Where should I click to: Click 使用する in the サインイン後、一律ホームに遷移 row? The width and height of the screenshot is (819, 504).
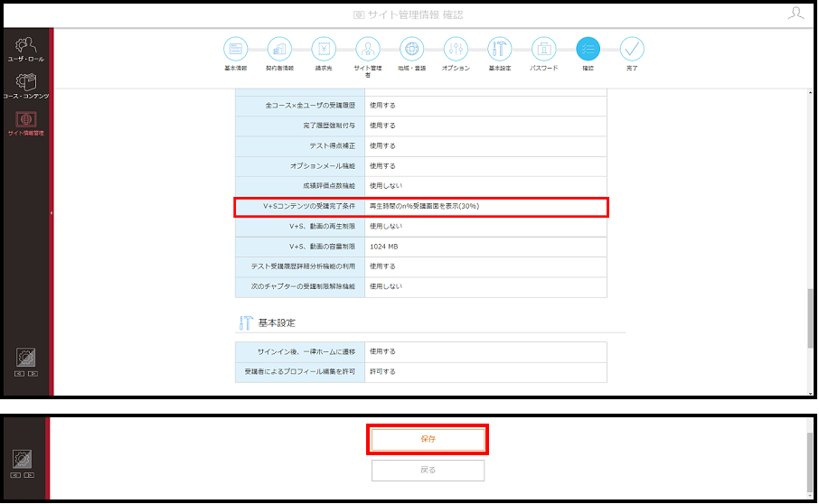click(382, 352)
